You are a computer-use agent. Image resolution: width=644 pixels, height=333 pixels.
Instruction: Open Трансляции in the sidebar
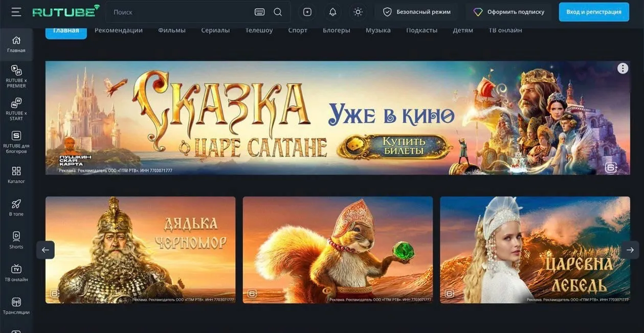(16, 305)
